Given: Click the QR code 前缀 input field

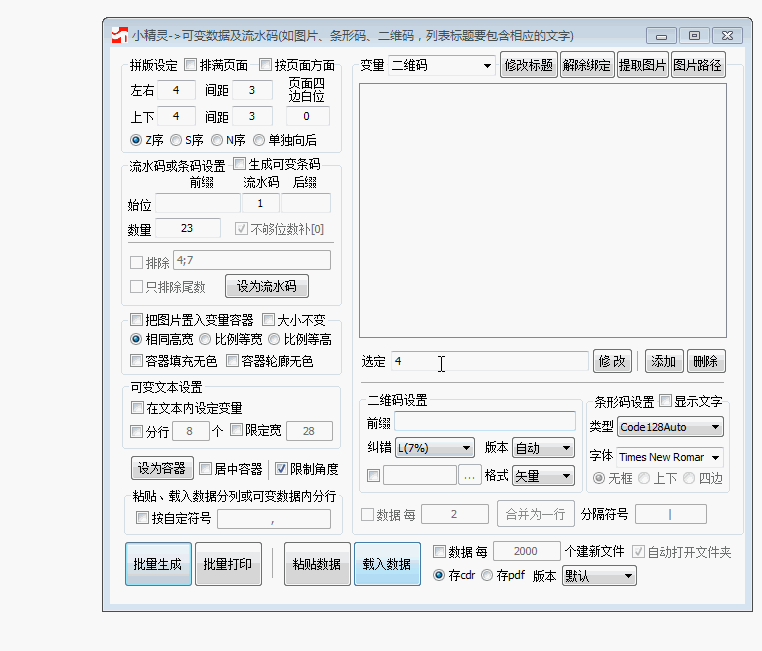Looking at the screenshot, I should click(x=485, y=421).
